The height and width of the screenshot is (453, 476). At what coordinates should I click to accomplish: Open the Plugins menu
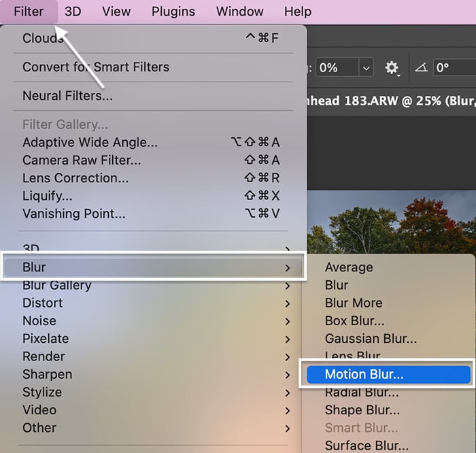tap(173, 12)
